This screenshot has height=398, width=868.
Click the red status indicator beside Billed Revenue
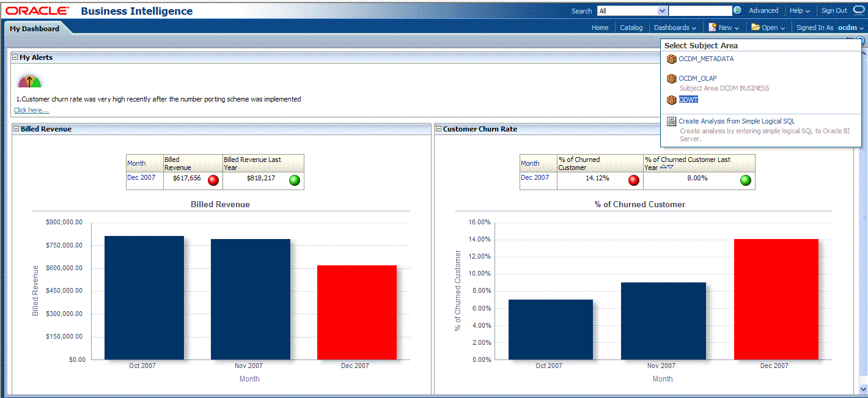tap(213, 180)
